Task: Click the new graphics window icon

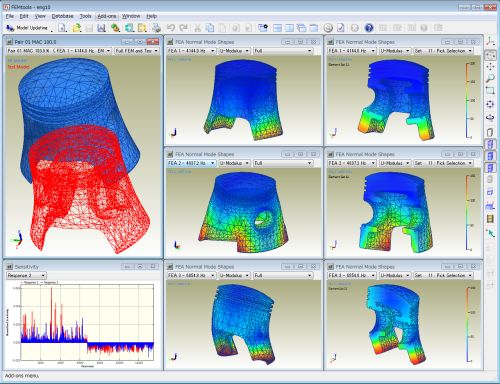Action: (x=263, y=28)
